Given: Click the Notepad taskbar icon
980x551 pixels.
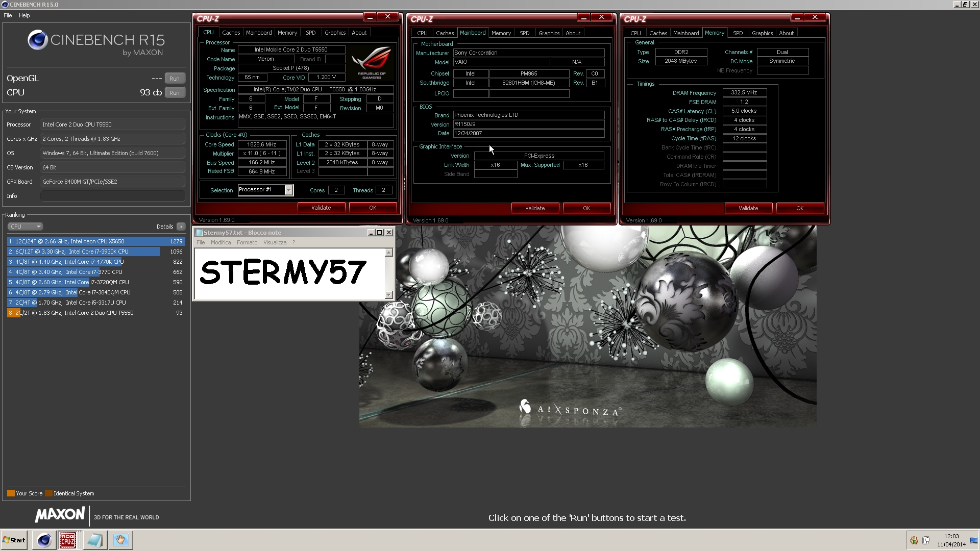Looking at the screenshot, I should pyautogui.click(x=94, y=540).
